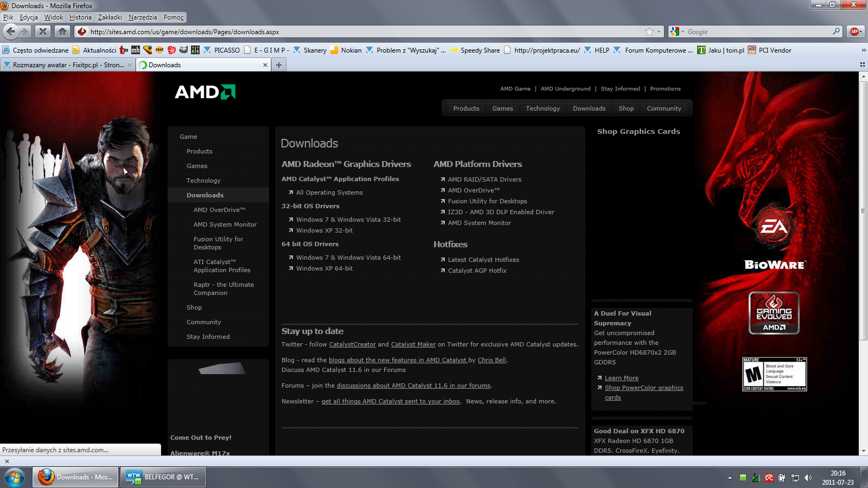Click the red rose bookmark icon
Screen dimensions: 868x488
pyautogui.click(x=171, y=50)
